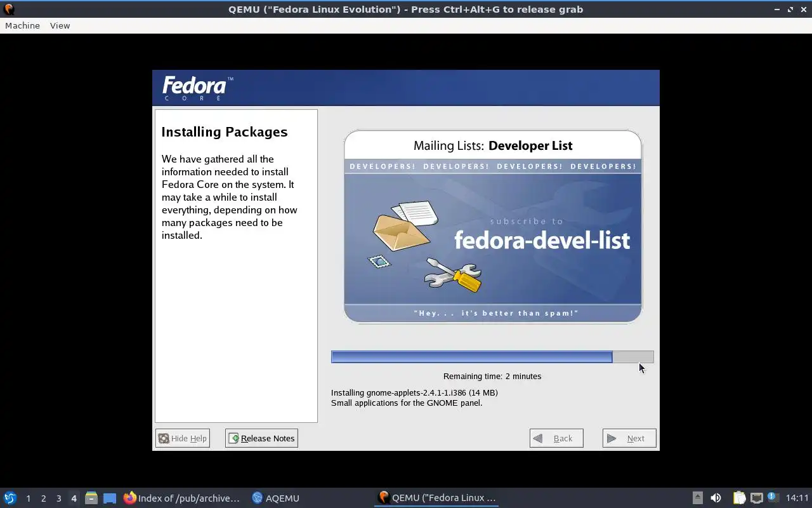Close the QEMU window
Viewport: 812px width, 508px height.
click(x=803, y=9)
